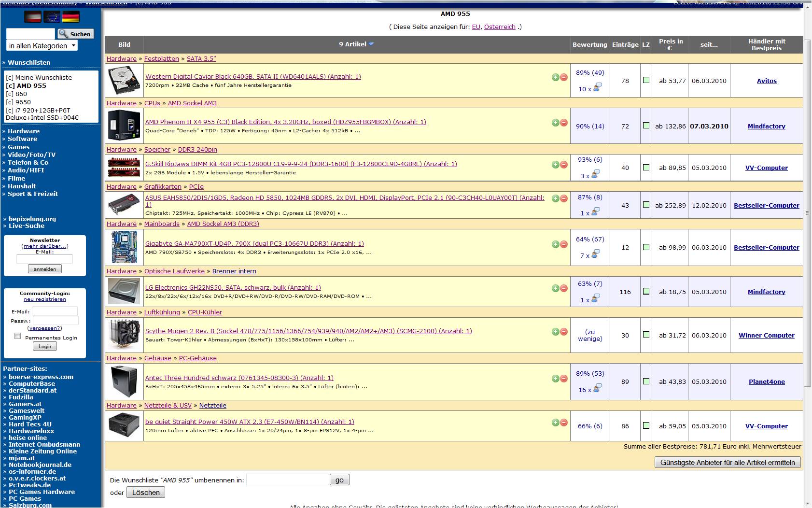Viewport: 812px width, 508px height.
Task: Click green plus for Gigabyte GA-MA790XT-UD4P
Action: [x=556, y=244]
